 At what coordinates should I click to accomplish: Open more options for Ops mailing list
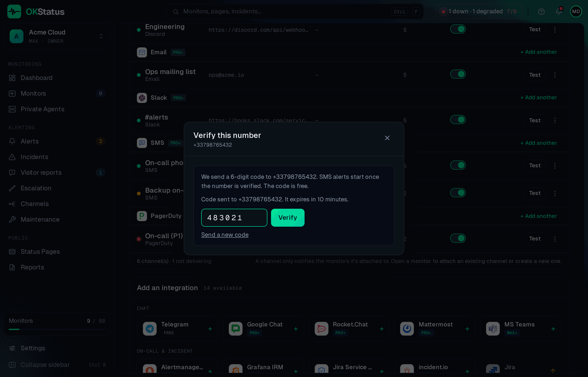[x=555, y=75]
